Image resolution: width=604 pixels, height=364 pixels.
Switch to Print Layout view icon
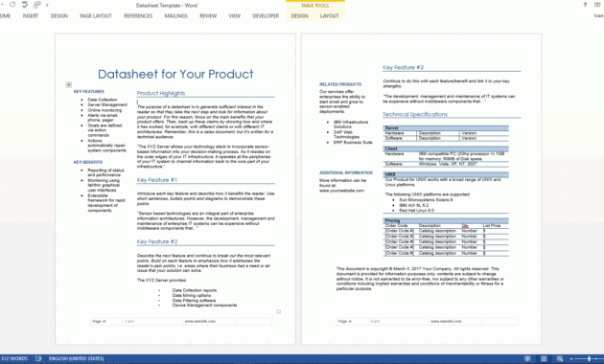(544, 358)
